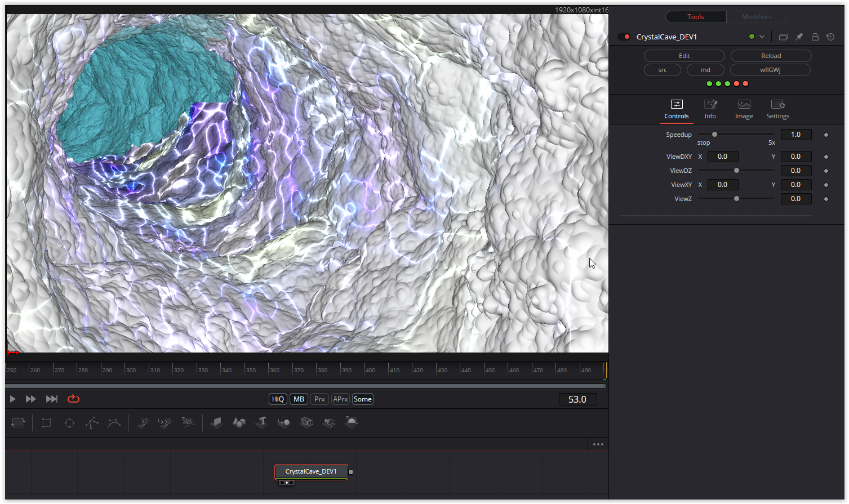Viewport: 849px width, 504px height.
Task: Pin the CrystalCave_DEV1 inspector
Action: click(799, 37)
